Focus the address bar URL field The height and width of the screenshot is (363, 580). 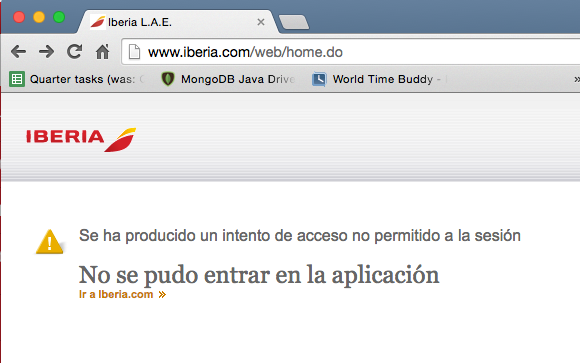[351, 52]
